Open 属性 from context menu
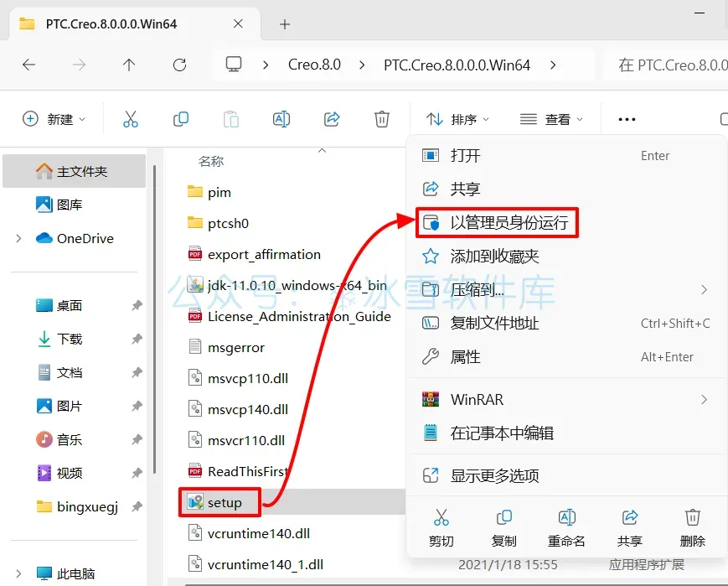728x586 pixels. tap(566, 356)
